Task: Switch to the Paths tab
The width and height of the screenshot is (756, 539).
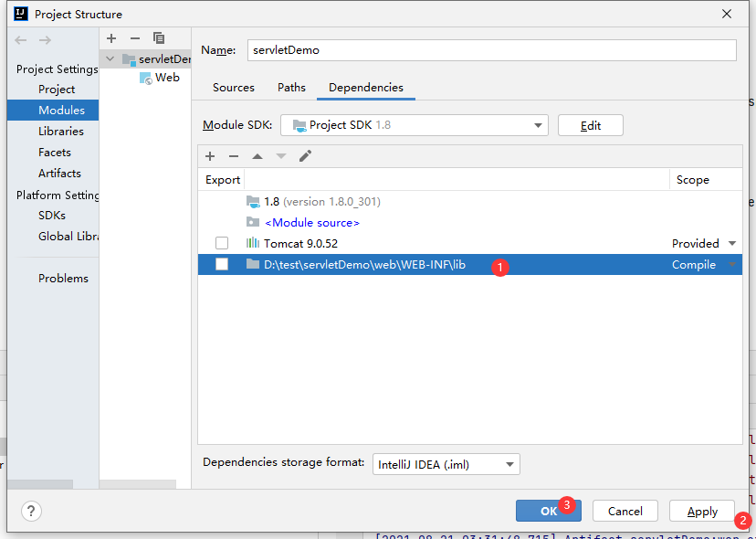Action: 291,88
